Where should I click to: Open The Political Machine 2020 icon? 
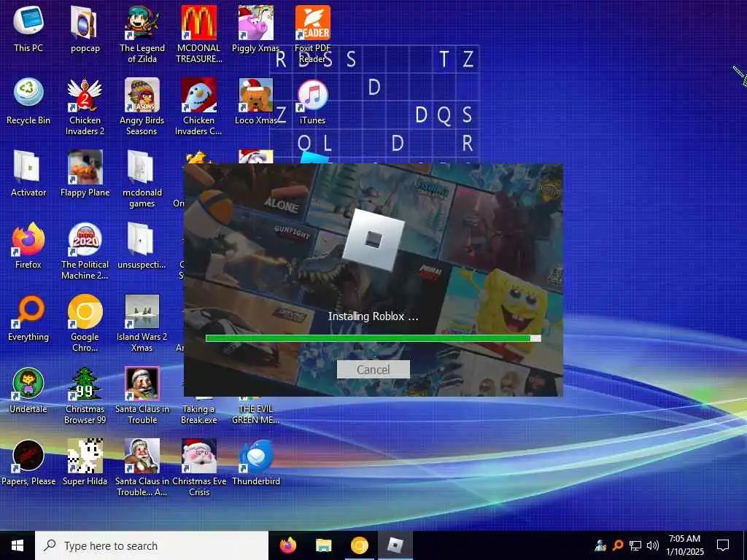point(85,251)
